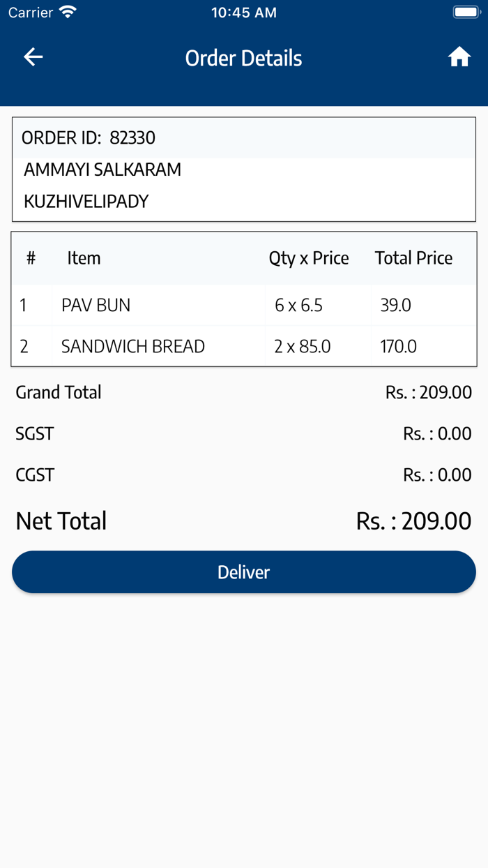Tap customer name AMMAYI SALKARAM
This screenshot has width=488, height=868.
102,170
